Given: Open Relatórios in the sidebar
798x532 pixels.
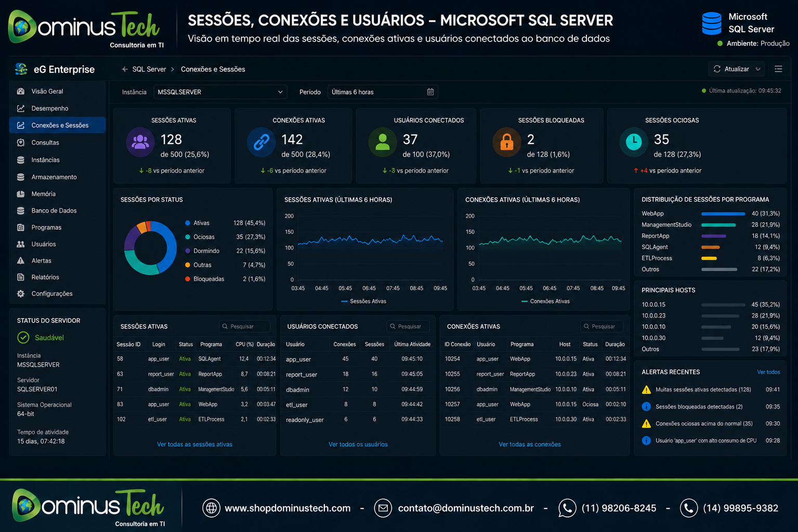Looking at the screenshot, I should [57, 277].
